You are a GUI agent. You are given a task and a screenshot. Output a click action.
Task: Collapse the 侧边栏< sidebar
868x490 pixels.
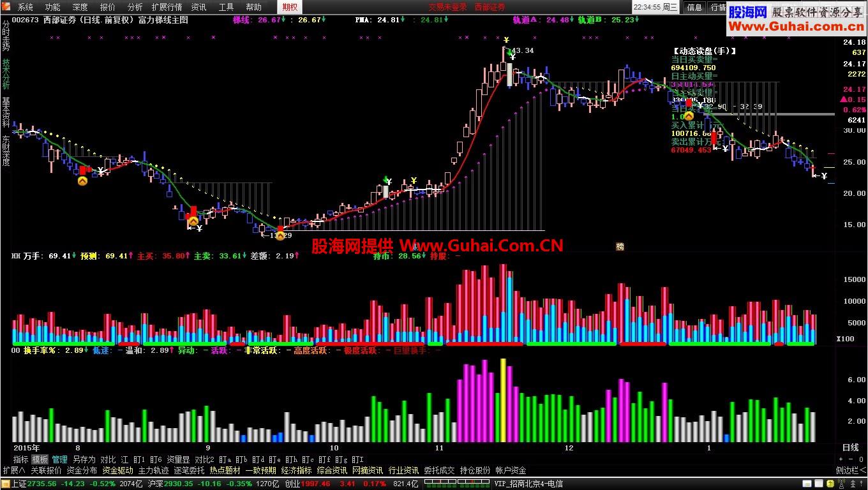[x=851, y=471]
